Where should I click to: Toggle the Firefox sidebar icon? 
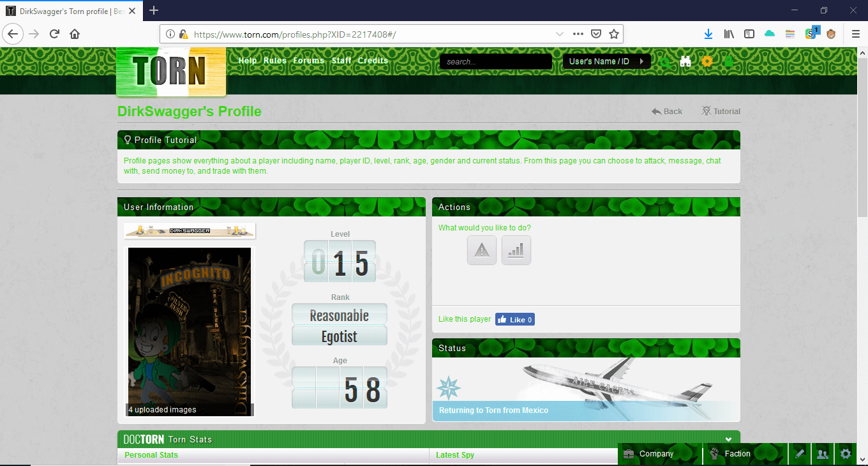(x=749, y=34)
